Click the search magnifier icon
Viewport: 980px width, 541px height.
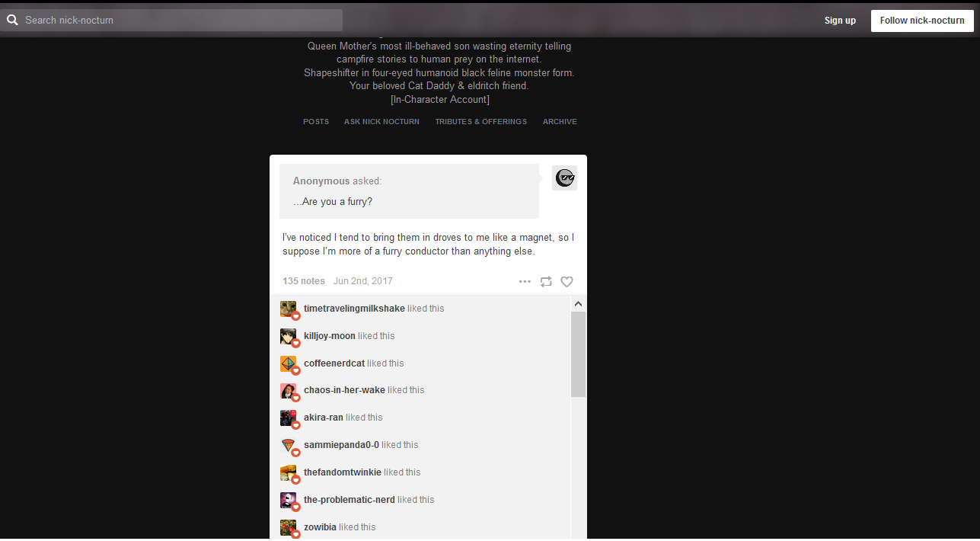(12, 21)
